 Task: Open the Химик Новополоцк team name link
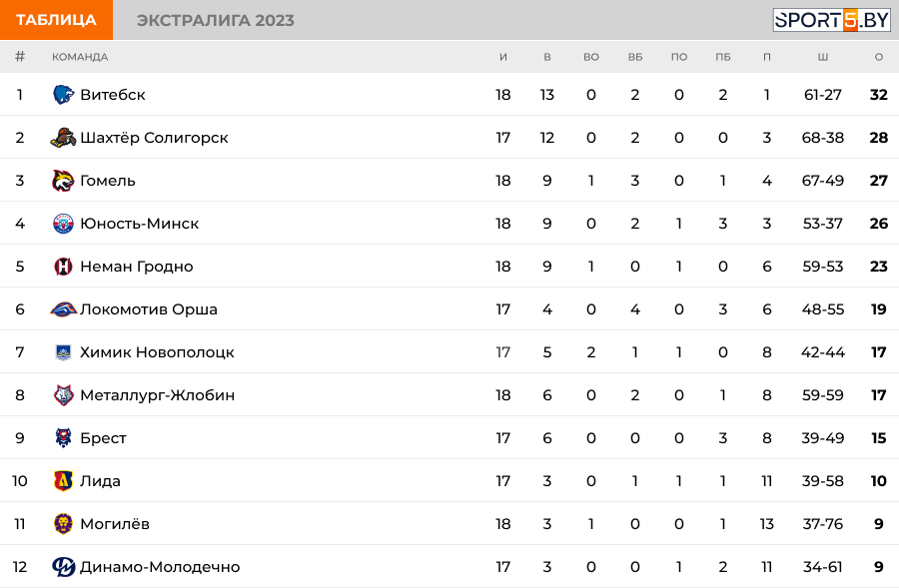pos(157,352)
